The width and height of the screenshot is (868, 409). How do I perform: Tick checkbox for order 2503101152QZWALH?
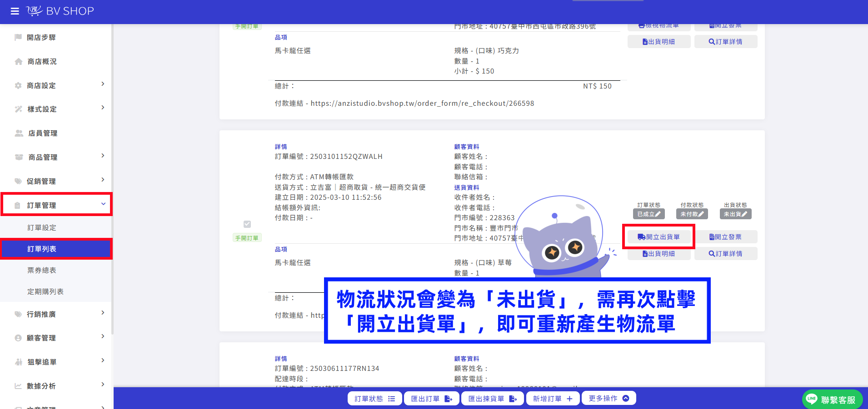[x=247, y=224]
